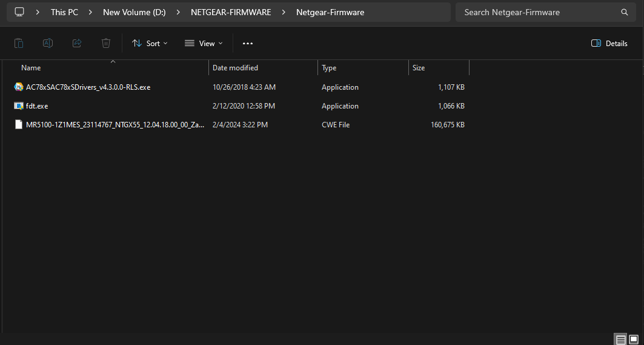Click the CWE File type cell
This screenshot has height=345, width=644.
(336, 124)
